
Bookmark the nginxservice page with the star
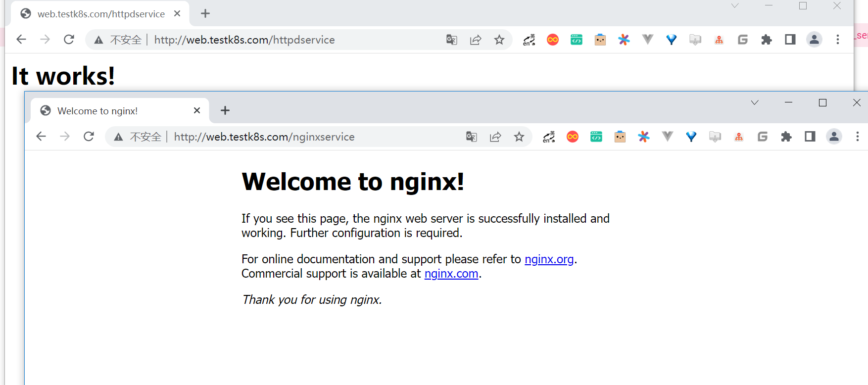(x=519, y=137)
